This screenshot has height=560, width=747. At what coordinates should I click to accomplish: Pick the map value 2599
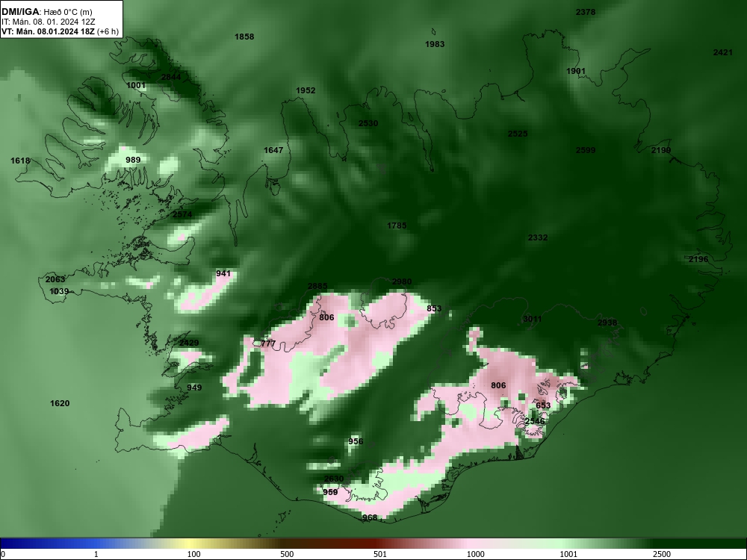point(586,151)
